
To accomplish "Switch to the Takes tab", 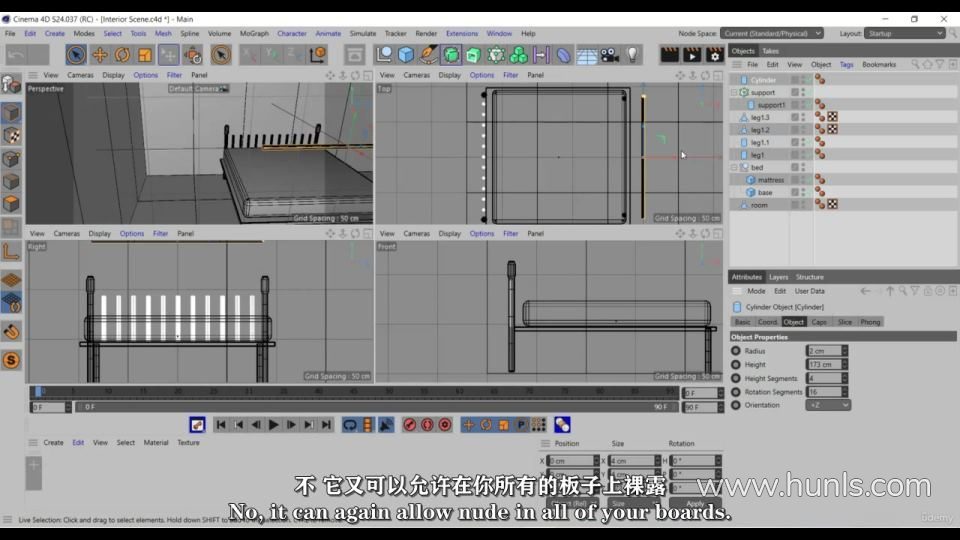I will 770,51.
